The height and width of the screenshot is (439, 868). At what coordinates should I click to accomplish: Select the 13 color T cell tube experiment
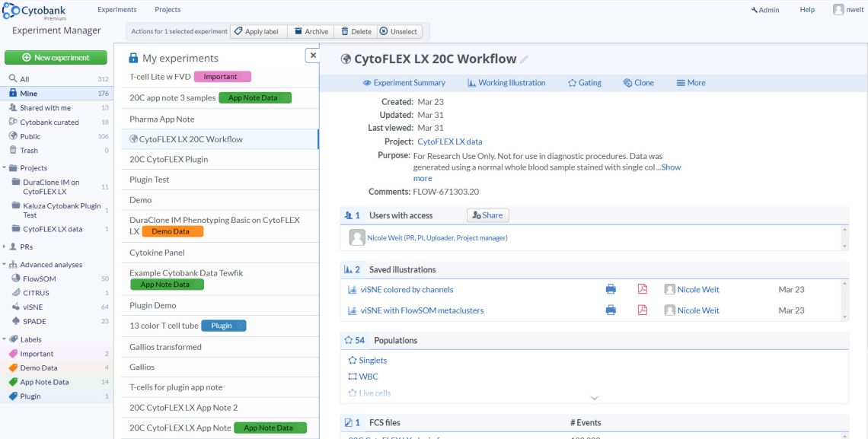(x=220, y=326)
